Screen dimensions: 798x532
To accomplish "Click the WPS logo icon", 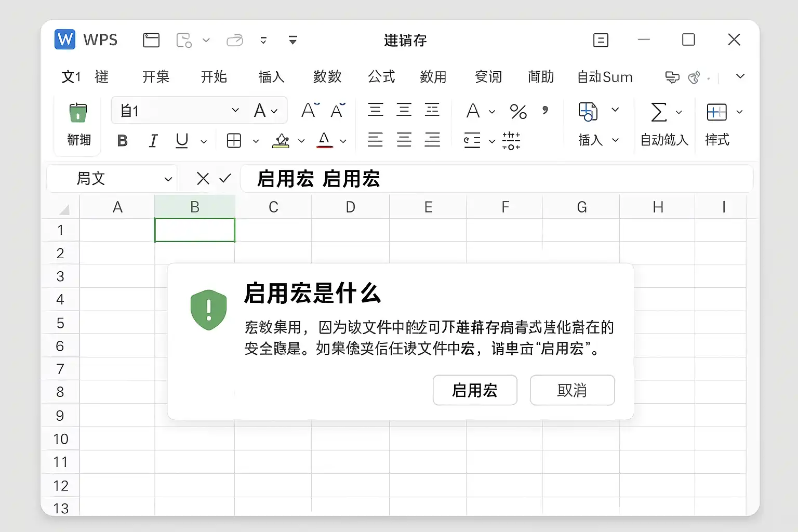I will coord(65,39).
